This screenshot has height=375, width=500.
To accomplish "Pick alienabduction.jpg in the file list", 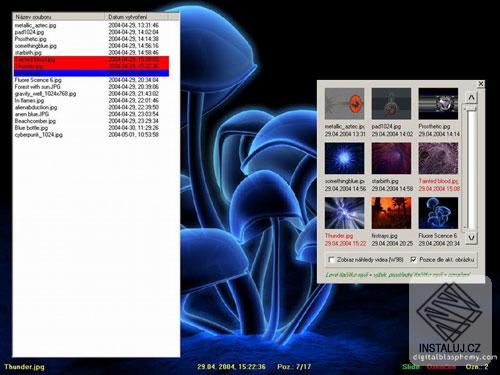I will 91,107.
